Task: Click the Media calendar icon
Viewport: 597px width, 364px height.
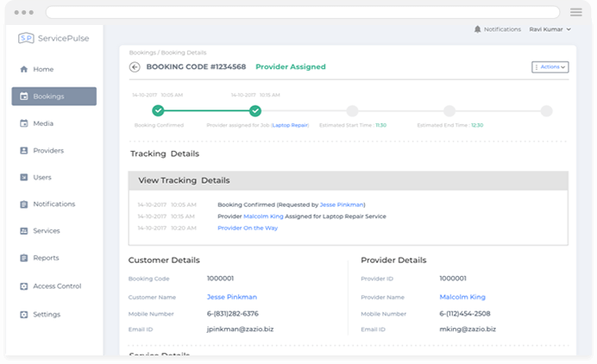Action: 24,123
